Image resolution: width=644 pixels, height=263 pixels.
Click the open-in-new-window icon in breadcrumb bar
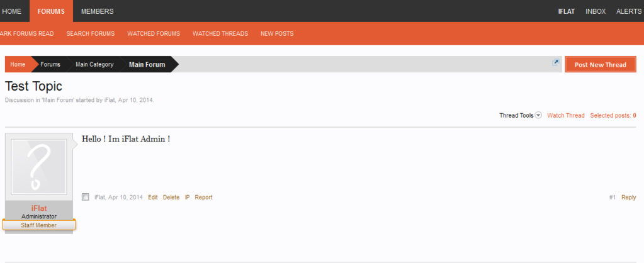click(x=556, y=63)
